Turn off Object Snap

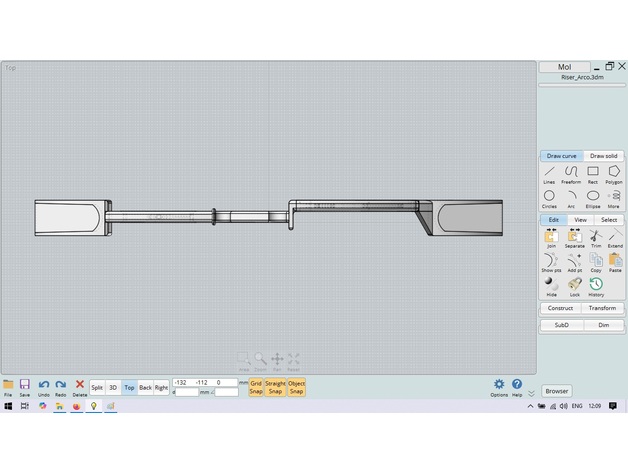point(296,386)
